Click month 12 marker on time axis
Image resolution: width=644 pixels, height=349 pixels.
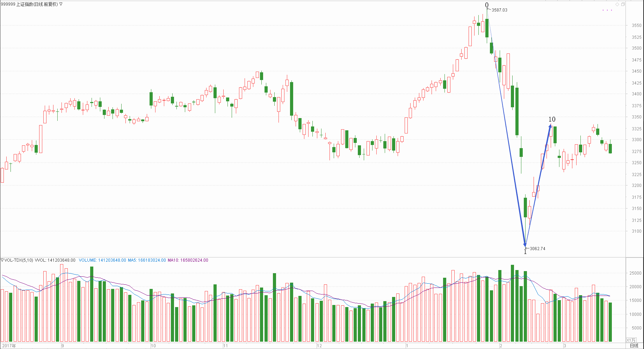[x=319, y=346]
